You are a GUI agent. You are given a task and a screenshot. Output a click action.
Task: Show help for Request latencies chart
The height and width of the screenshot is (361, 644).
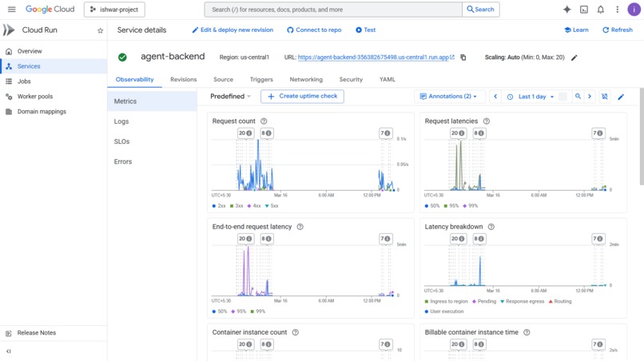pos(487,121)
